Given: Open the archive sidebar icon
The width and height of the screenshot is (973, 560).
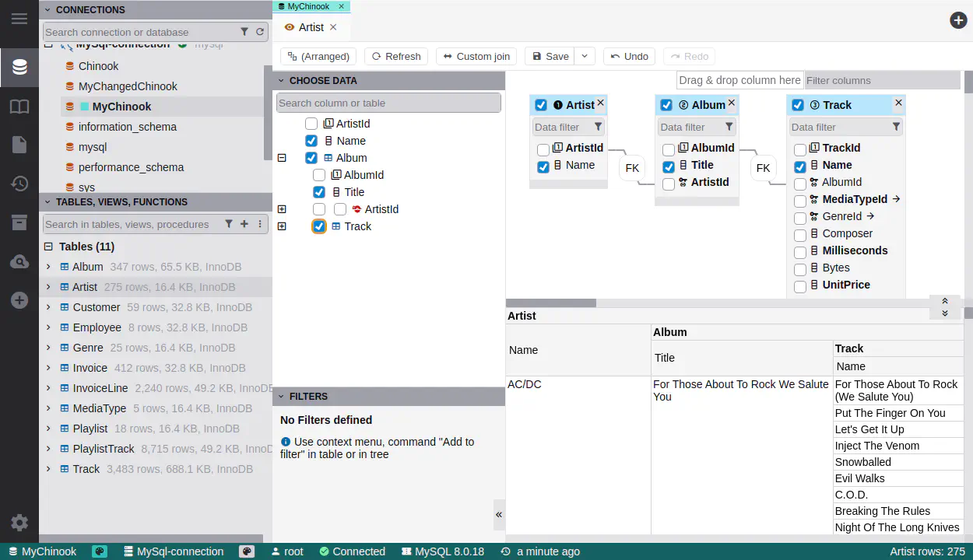Looking at the screenshot, I should 19,223.
